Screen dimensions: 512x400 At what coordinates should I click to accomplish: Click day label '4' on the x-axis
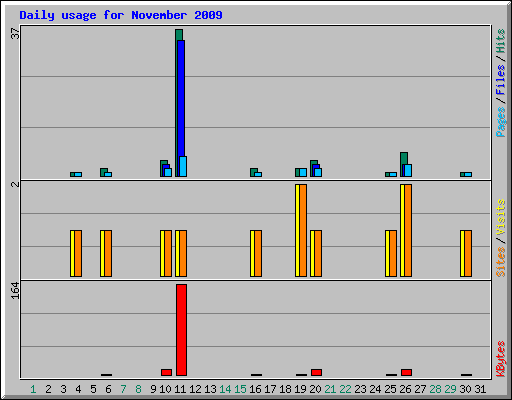[x=78, y=389]
